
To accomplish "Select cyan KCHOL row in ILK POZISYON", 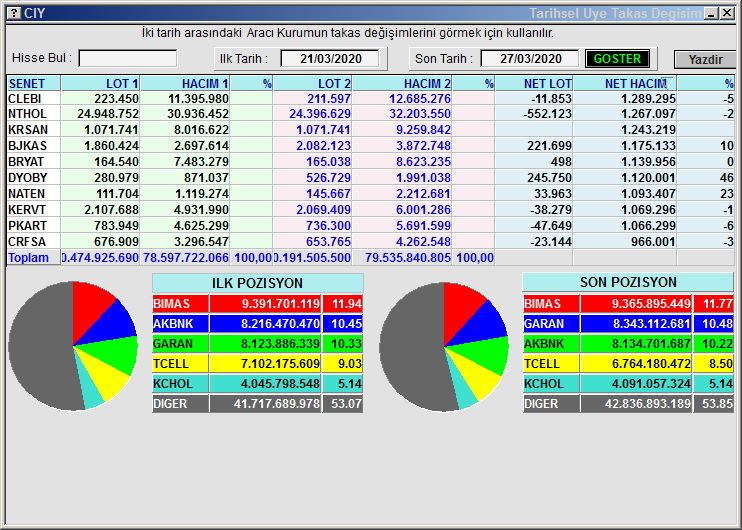I will (x=257, y=383).
